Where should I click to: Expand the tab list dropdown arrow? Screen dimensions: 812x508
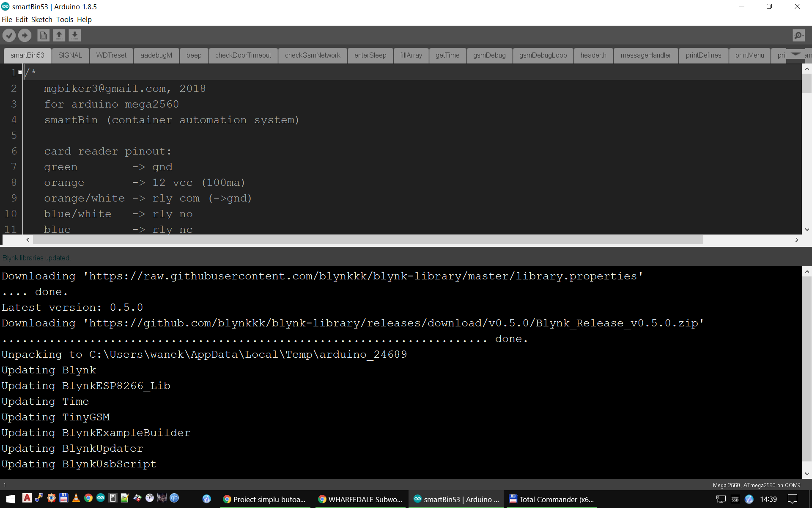point(796,55)
